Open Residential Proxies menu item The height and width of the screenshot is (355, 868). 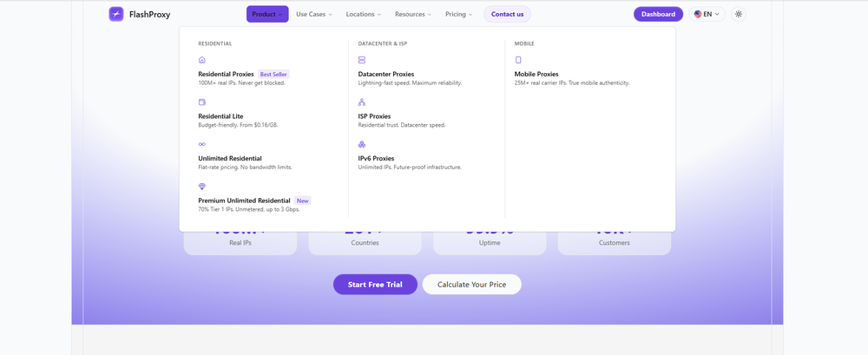226,75
